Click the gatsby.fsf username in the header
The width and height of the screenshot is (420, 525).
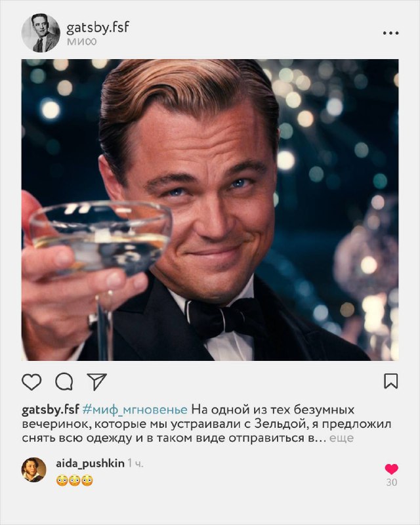pyautogui.click(x=98, y=28)
